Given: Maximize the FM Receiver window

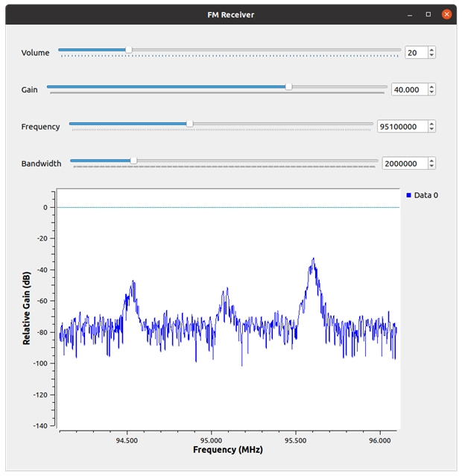Looking at the screenshot, I should point(428,14).
